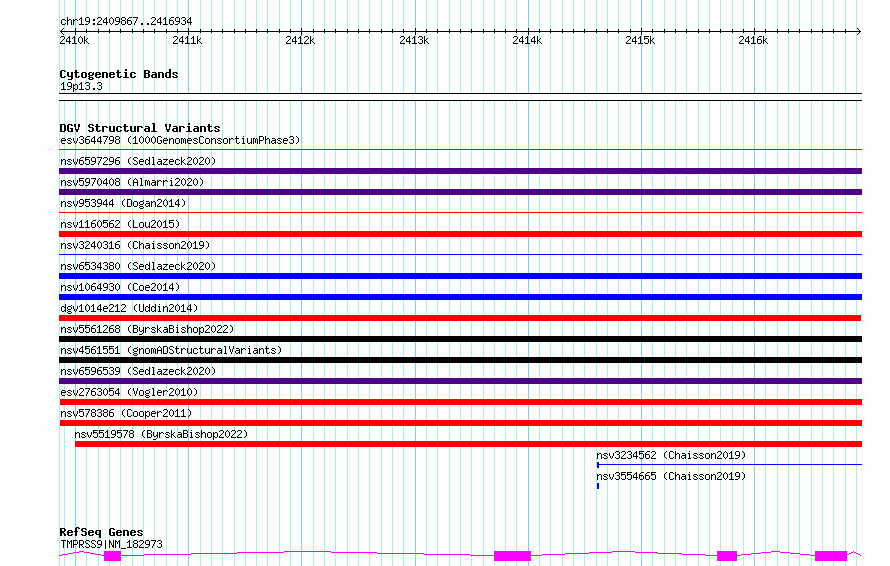
Task: Click the purple bar under nsv6596539
Action: (460, 381)
